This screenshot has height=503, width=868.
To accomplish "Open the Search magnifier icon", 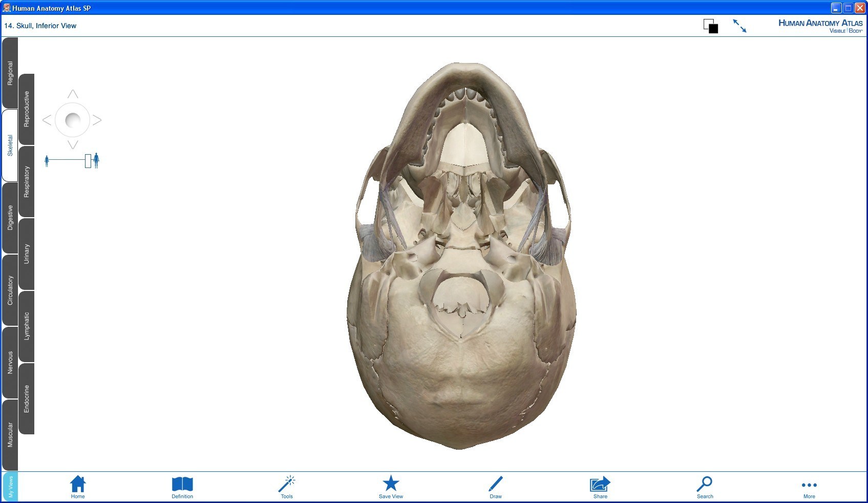I will coord(705,487).
